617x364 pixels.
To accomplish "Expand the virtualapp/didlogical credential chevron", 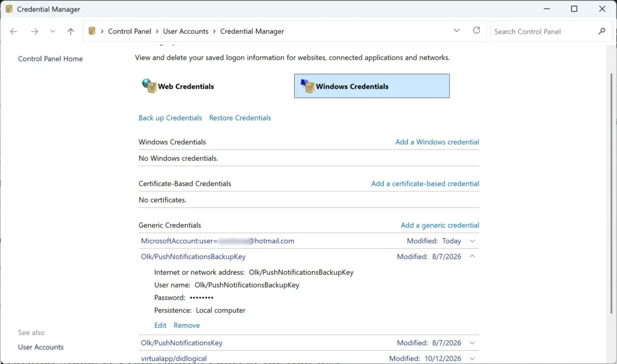I will [472, 359].
